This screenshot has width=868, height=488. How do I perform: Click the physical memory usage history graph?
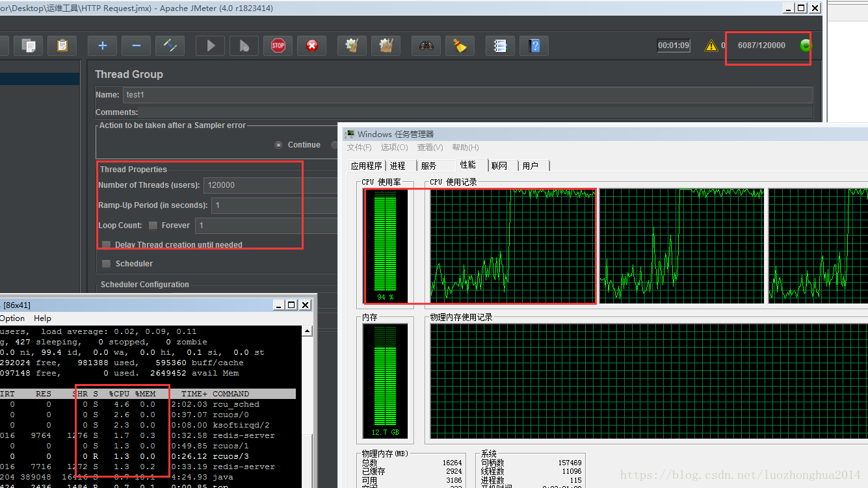click(649, 383)
